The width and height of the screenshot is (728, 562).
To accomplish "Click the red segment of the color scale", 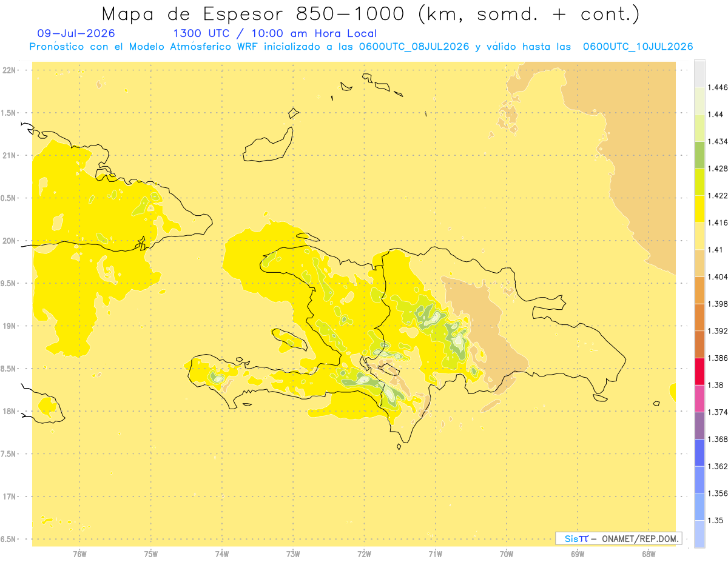I will point(699,371).
